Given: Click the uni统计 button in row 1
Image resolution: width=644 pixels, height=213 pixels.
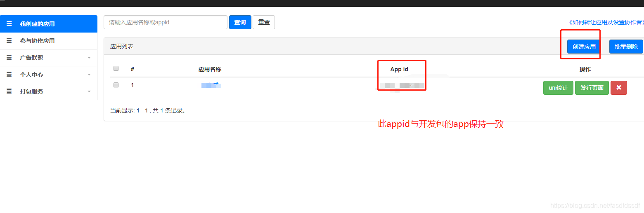Looking at the screenshot, I should (558, 88).
